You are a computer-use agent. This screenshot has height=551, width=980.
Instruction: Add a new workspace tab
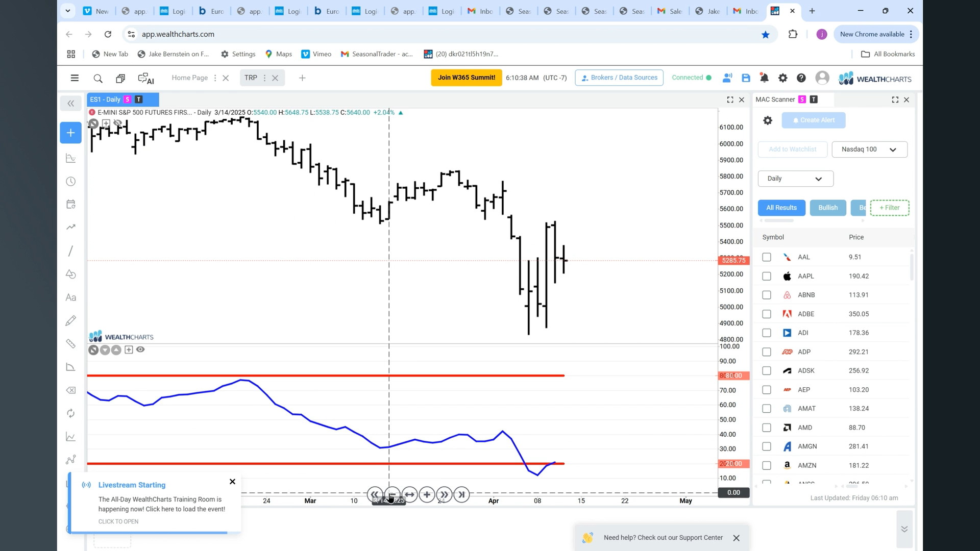[x=302, y=78]
